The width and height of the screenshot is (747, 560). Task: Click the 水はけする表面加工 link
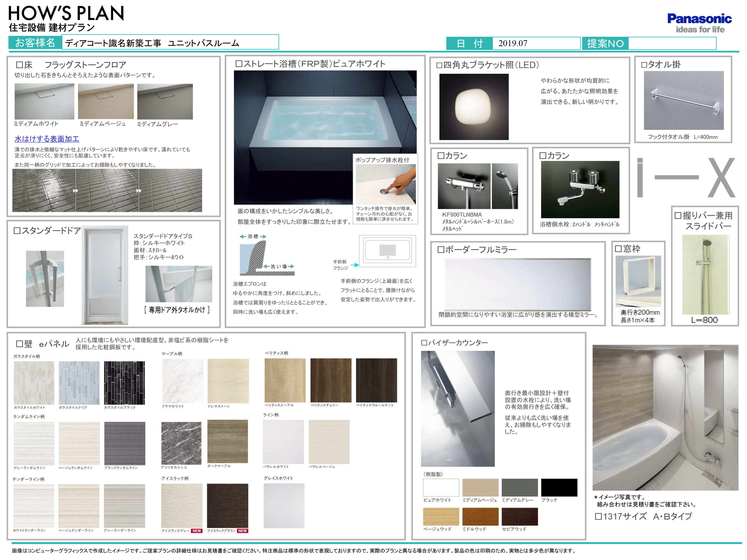(x=47, y=139)
